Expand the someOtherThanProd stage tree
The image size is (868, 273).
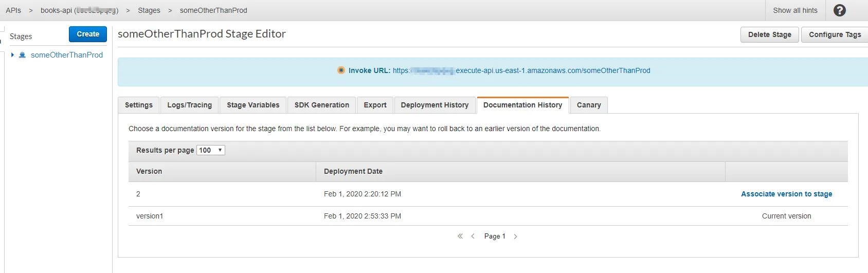click(x=12, y=55)
